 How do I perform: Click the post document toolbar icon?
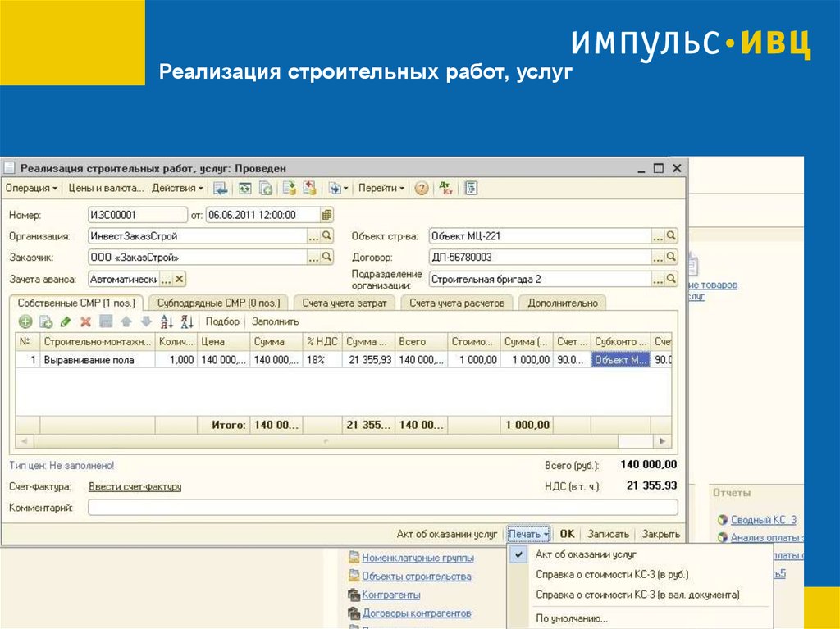(x=290, y=188)
